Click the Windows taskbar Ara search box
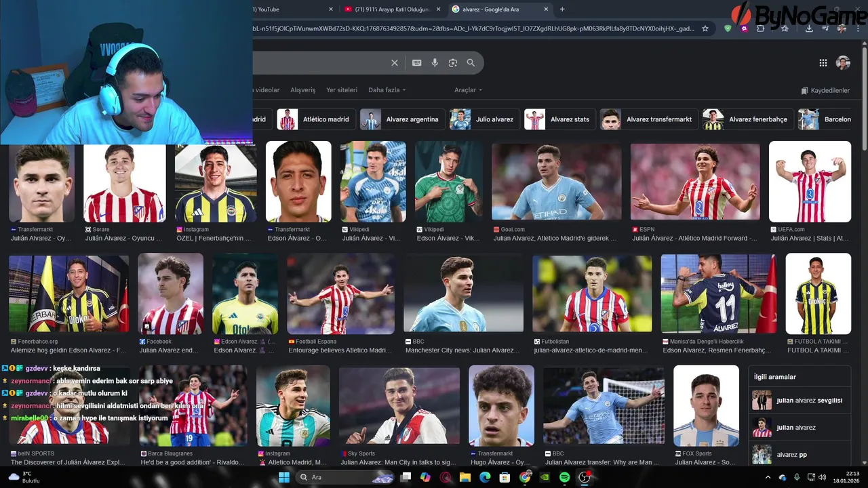868x488 pixels. 344,477
